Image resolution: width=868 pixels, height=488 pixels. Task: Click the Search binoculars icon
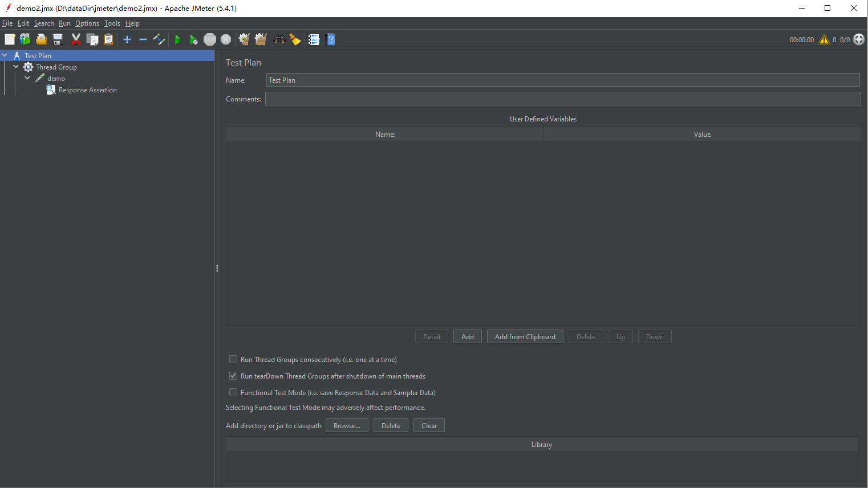[279, 39]
